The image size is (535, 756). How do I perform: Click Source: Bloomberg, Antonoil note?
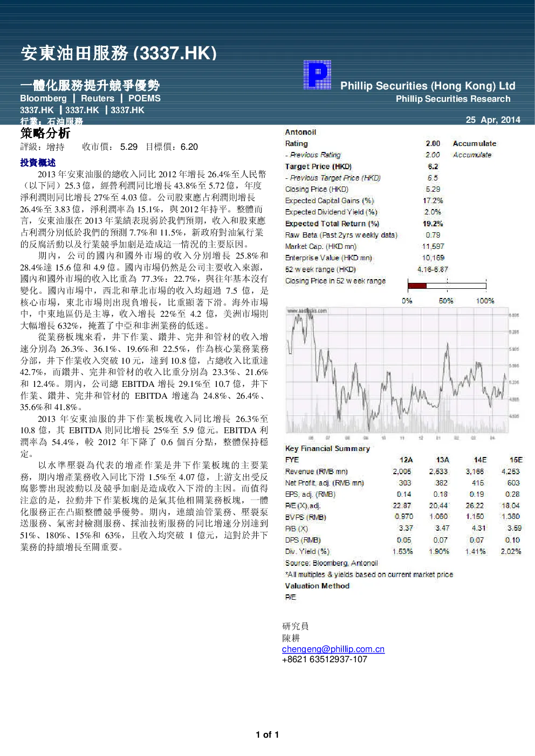[x=332, y=563]
